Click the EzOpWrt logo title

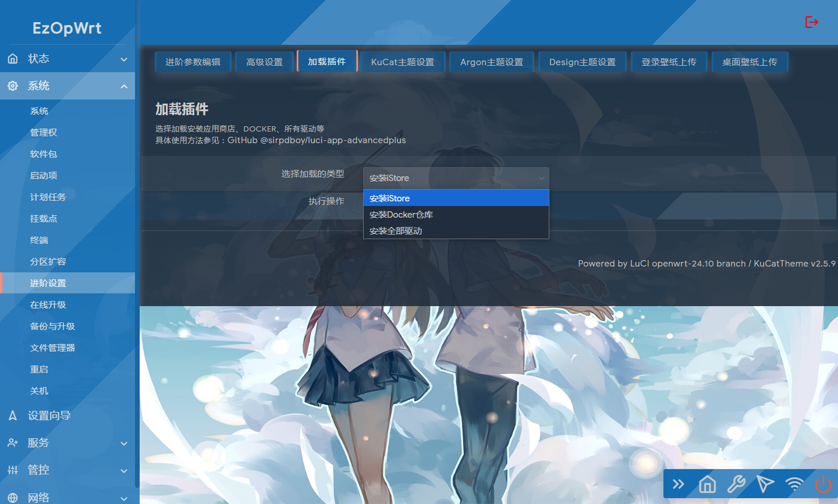click(x=67, y=28)
